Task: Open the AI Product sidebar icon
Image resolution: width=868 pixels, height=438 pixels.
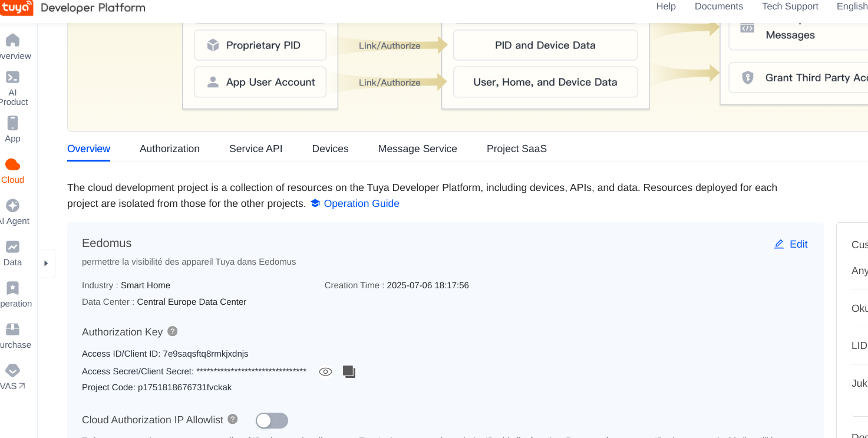Action: [12, 77]
